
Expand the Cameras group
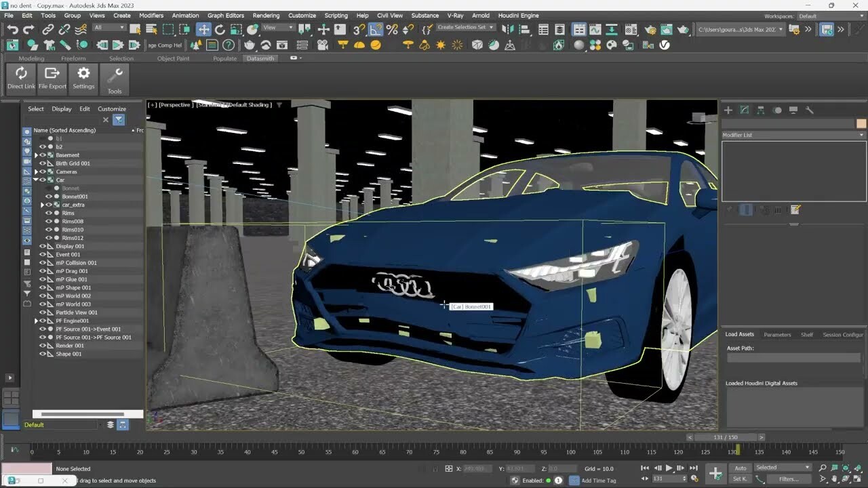tap(37, 171)
